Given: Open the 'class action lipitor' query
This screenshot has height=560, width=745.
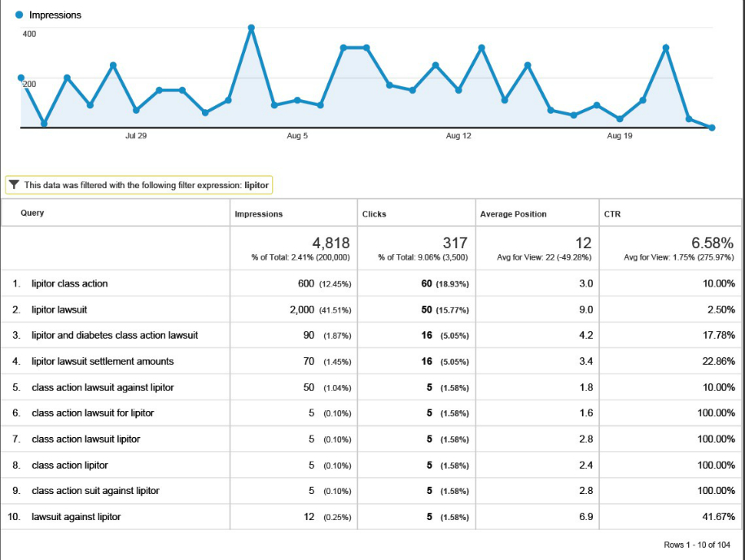Looking at the screenshot, I should (70, 466).
